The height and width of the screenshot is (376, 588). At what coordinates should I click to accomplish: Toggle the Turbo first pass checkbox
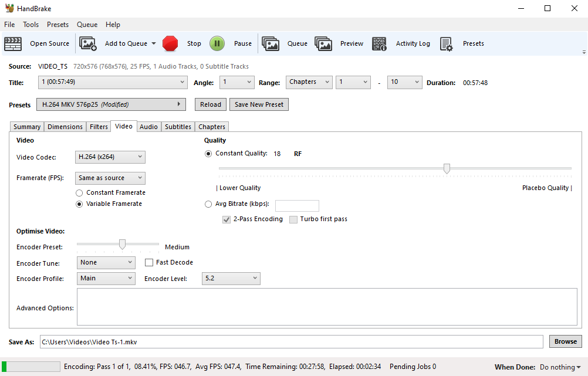pyautogui.click(x=293, y=220)
